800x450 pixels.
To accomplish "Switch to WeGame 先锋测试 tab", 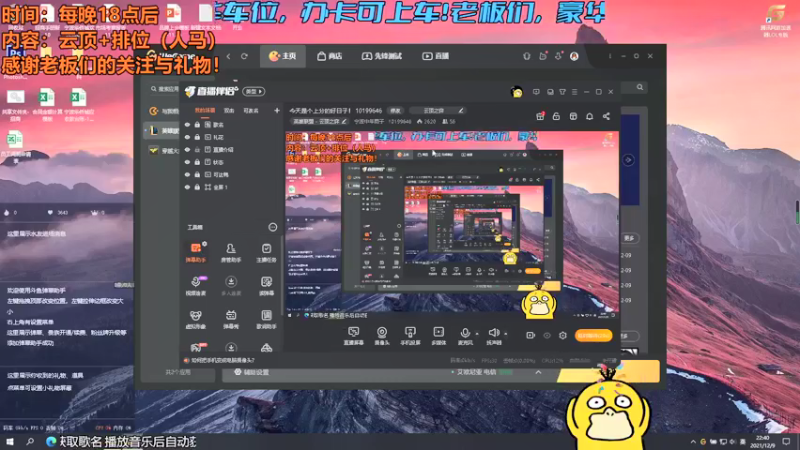I will tap(382, 56).
